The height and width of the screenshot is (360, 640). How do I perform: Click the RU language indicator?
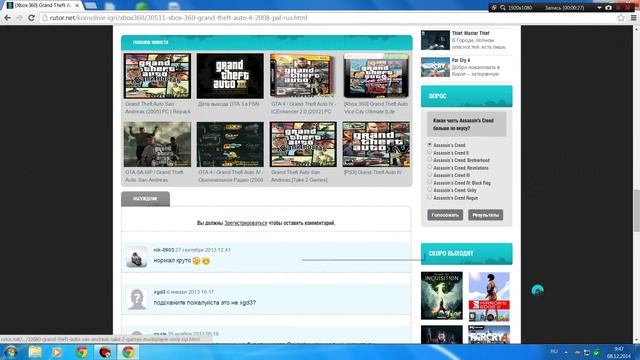(554, 351)
